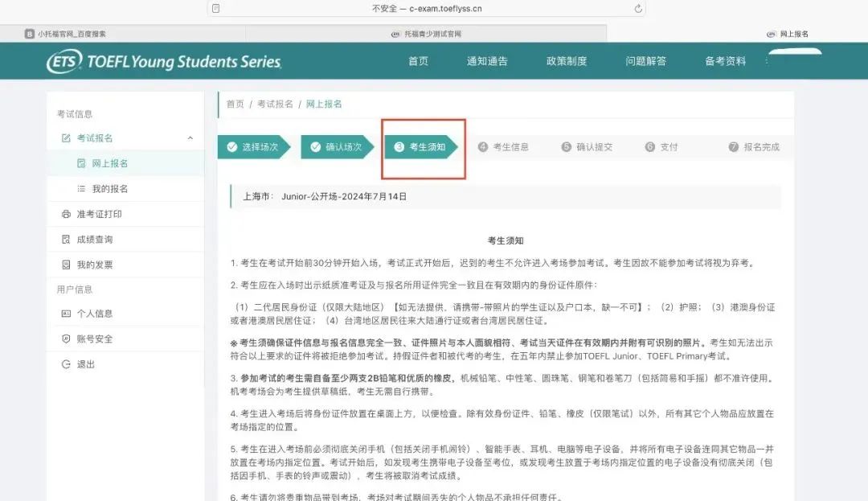Open 成绩查询 in the sidebar
Image resolution: width=868 pixels, height=501 pixels.
pyautogui.click(x=125, y=239)
